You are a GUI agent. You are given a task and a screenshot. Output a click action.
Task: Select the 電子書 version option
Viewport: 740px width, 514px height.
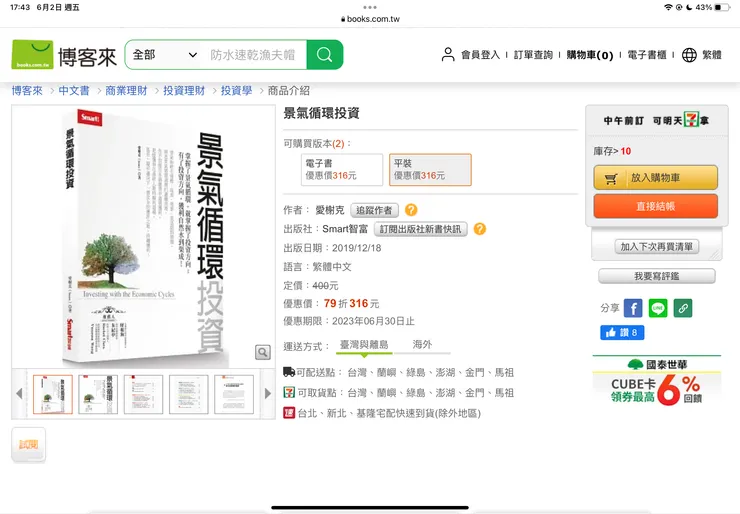[342, 169]
